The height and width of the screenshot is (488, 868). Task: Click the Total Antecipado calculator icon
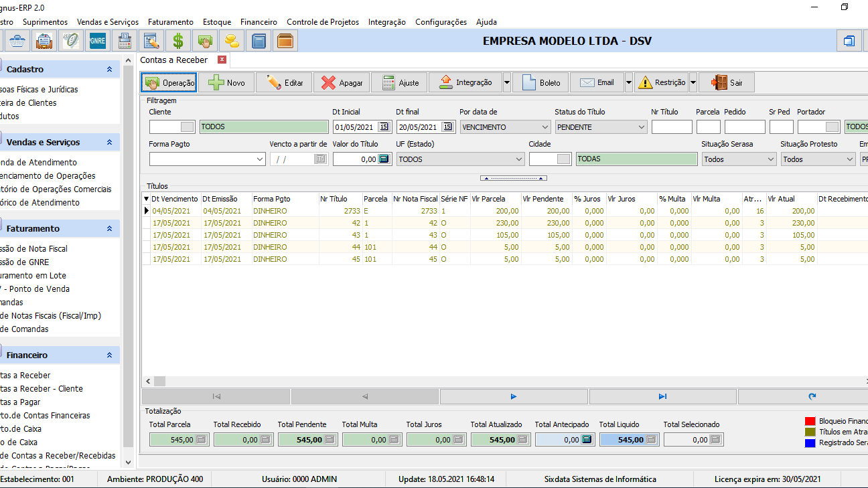[587, 440]
